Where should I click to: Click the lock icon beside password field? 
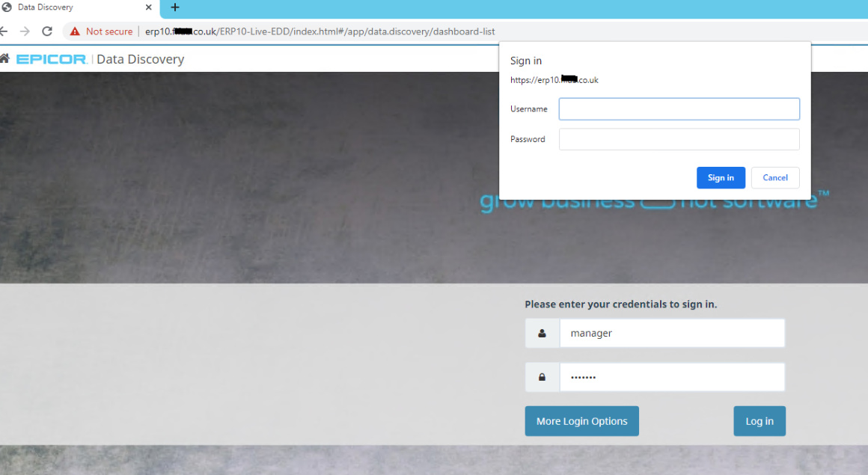[542, 377]
